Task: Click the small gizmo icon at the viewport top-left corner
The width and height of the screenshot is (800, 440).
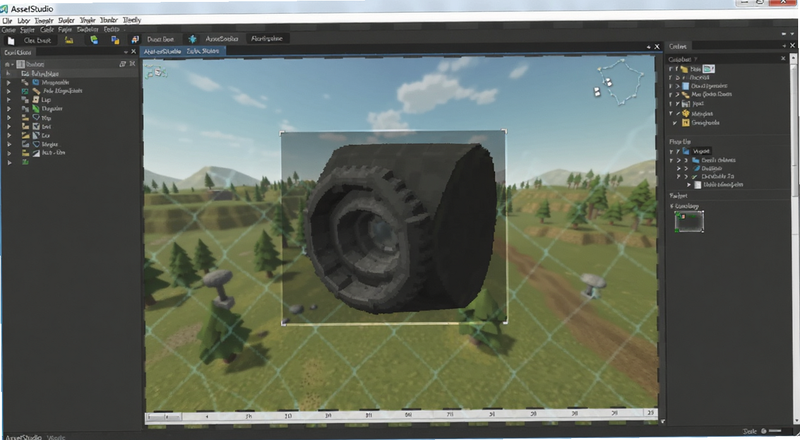Action: click(x=156, y=72)
